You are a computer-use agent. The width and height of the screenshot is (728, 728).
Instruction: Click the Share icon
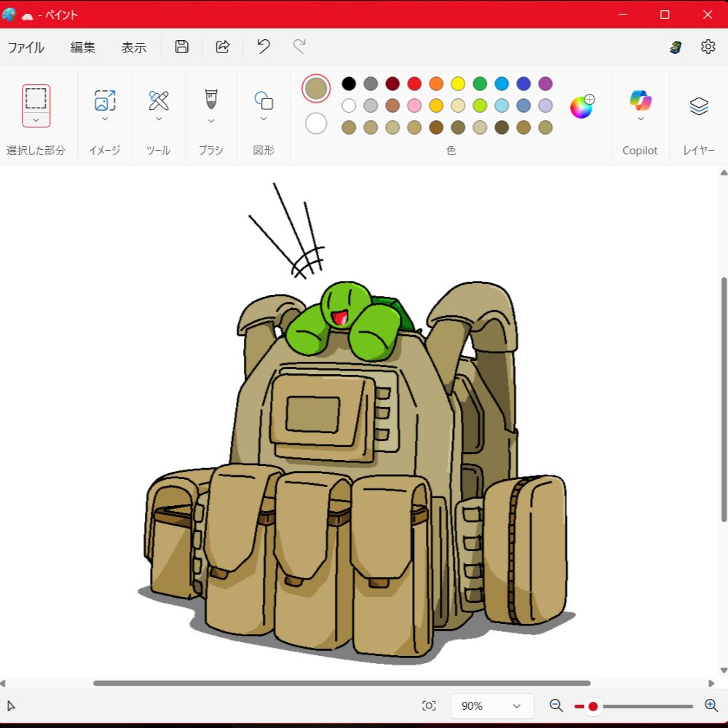point(222,47)
